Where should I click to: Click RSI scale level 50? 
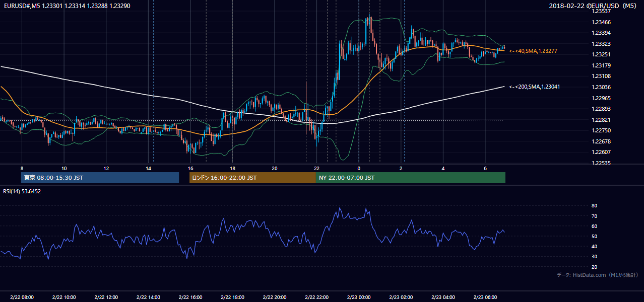[x=594, y=236]
